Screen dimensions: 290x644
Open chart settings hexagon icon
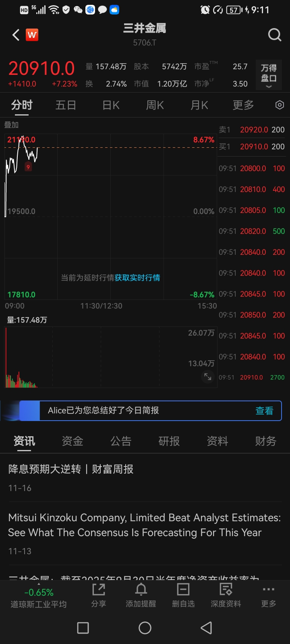(x=280, y=105)
